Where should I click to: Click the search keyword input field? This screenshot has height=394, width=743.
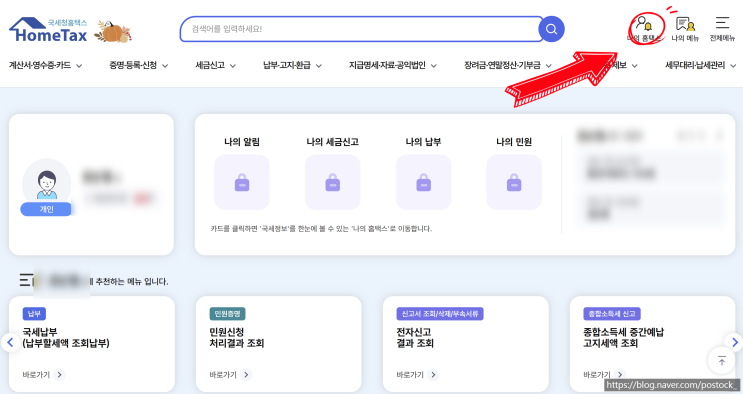361,29
